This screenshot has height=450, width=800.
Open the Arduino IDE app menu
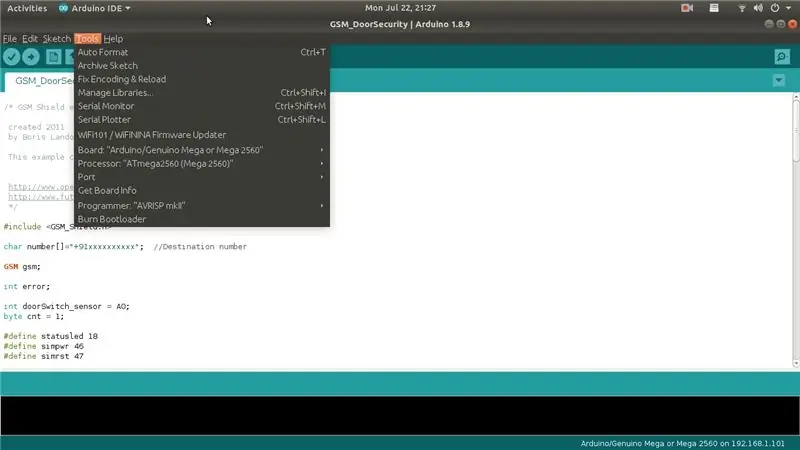click(94, 8)
